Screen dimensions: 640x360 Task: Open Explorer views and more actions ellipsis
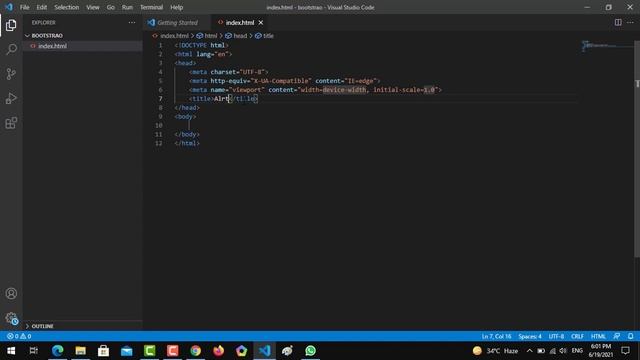coord(131,23)
